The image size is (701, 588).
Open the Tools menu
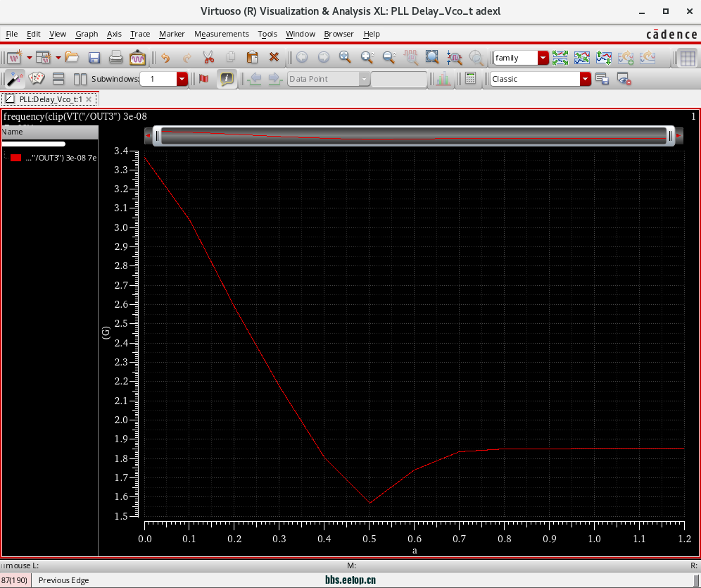pos(267,34)
